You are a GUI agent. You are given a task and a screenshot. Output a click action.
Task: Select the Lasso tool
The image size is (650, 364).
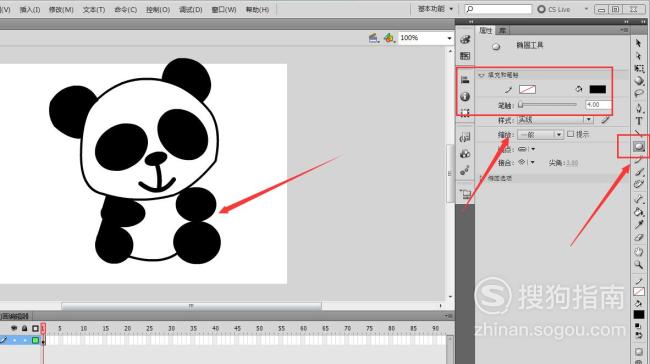coord(639,94)
